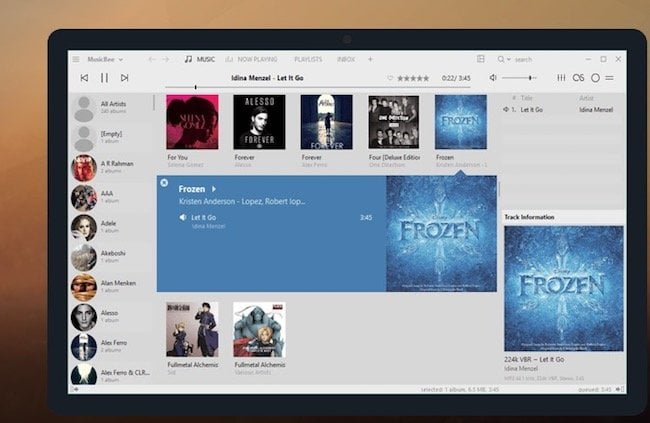Select artist Alan Menken

pyautogui.click(x=111, y=287)
